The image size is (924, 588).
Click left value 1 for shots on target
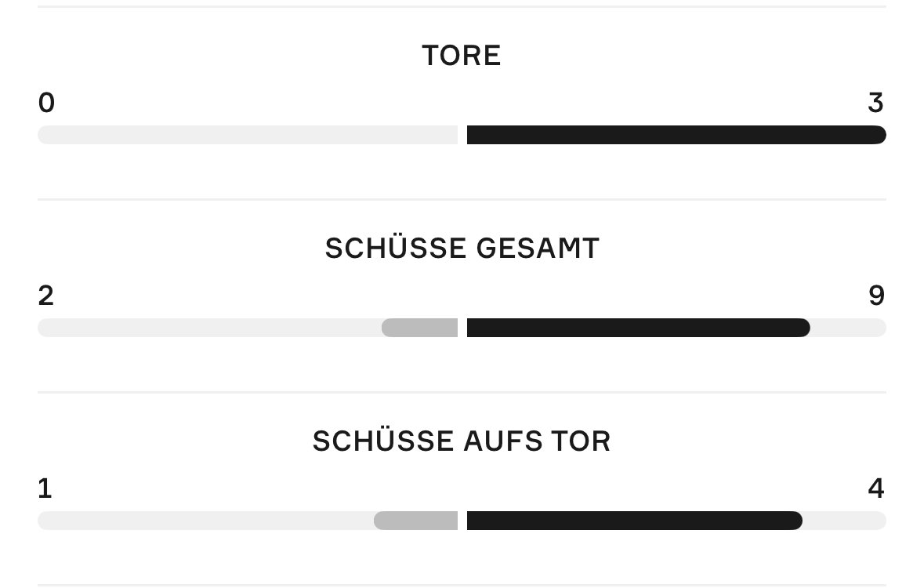coord(45,488)
